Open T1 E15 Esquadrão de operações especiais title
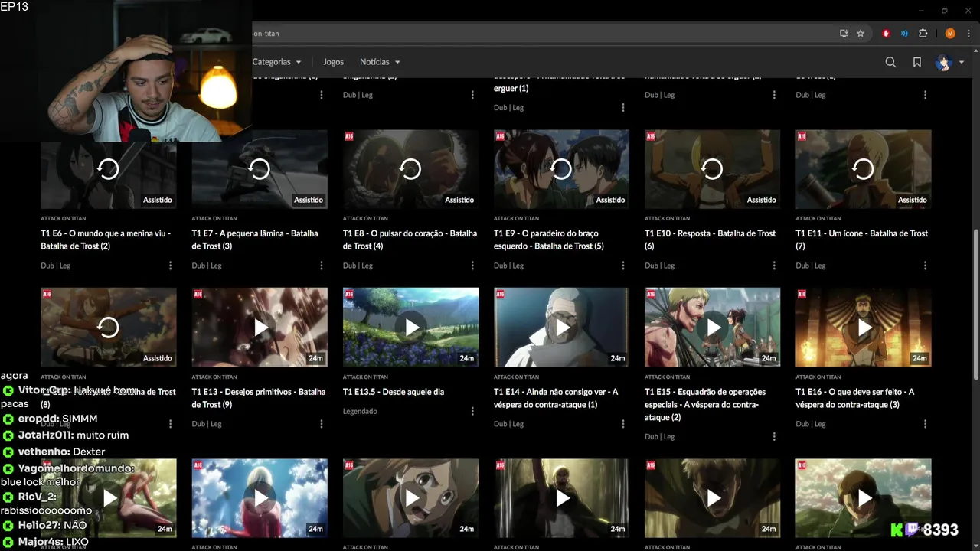The width and height of the screenshot is (980, 551). coord(705,404)
